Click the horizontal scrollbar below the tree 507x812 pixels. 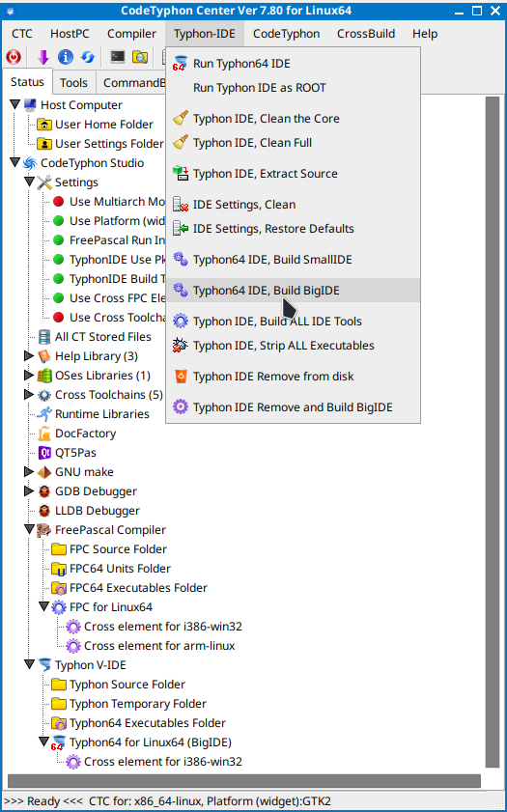[244, 781]
